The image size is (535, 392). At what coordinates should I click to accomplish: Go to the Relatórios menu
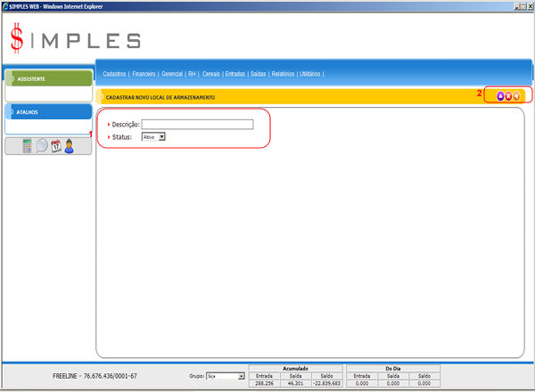tap(282, 74)
